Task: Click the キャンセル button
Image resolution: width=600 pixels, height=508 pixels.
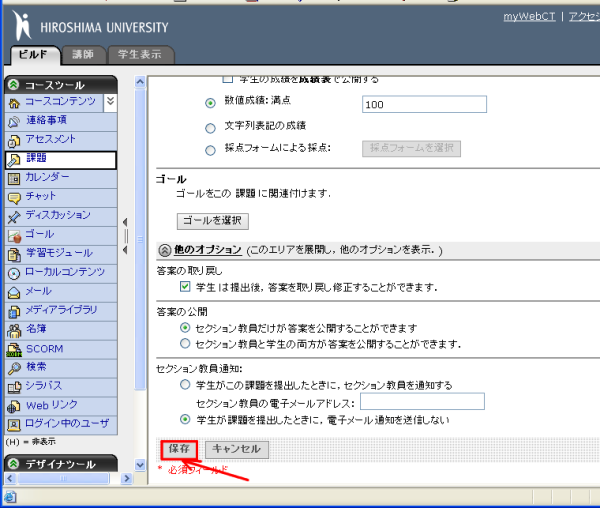Action: point(237,449)
